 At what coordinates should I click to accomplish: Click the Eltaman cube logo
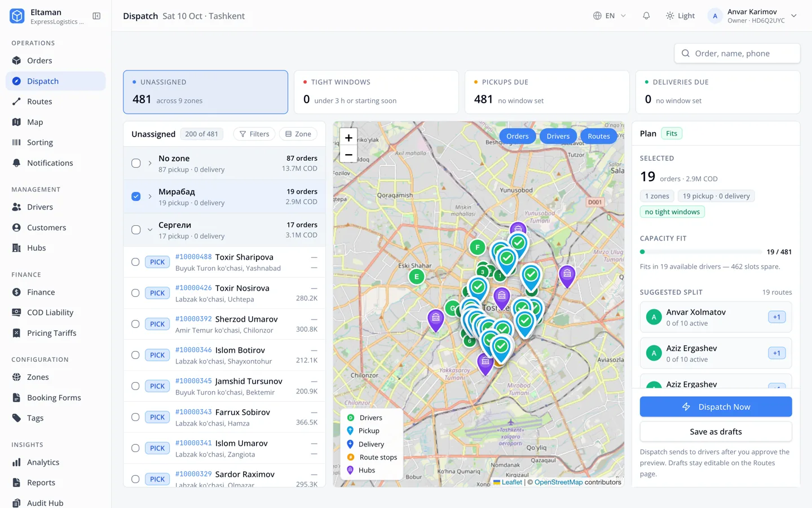click(x=17, y=16)
